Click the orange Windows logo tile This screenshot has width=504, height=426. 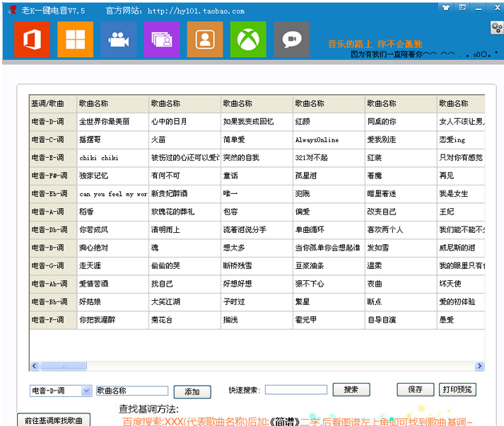75,40
